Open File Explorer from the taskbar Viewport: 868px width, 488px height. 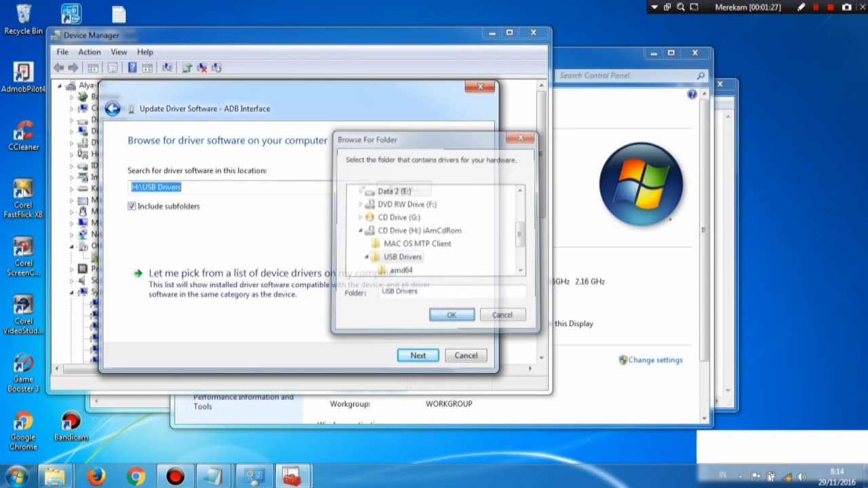(x=55, y=476)
